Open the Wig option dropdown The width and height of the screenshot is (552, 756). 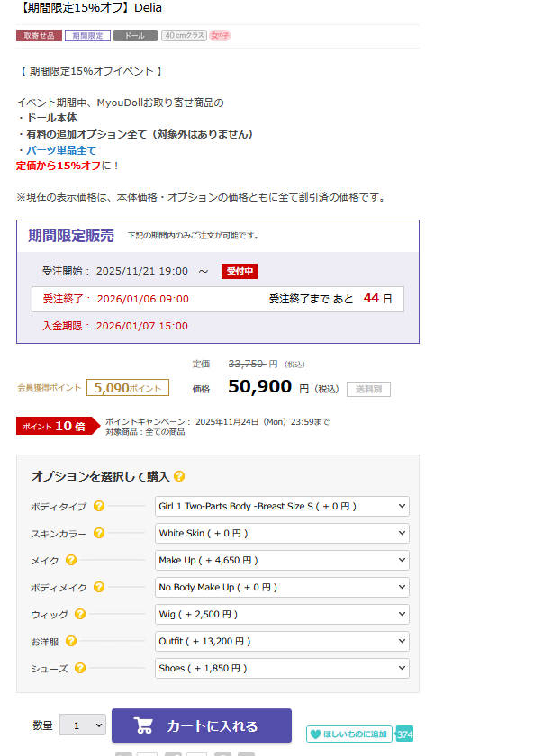(x=282, y=614)
